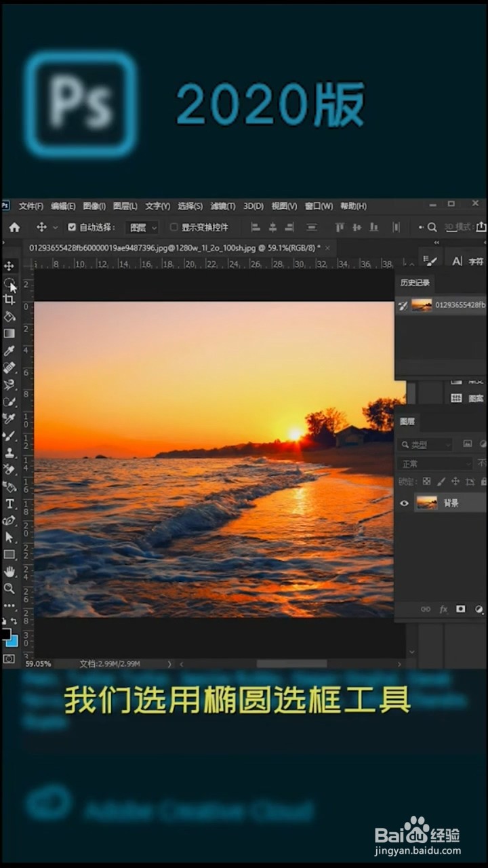Collapse panels with double-arrow icon

click(x=436, y=243)
